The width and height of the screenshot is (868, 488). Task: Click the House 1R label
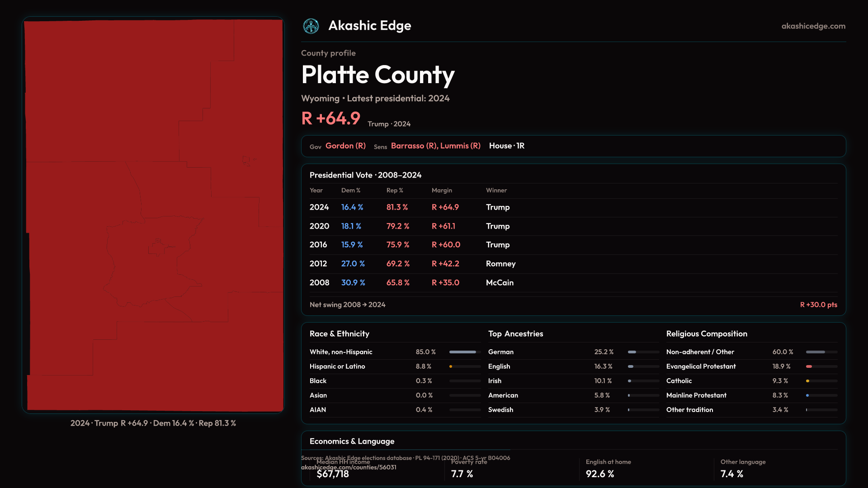click(506, 146)
